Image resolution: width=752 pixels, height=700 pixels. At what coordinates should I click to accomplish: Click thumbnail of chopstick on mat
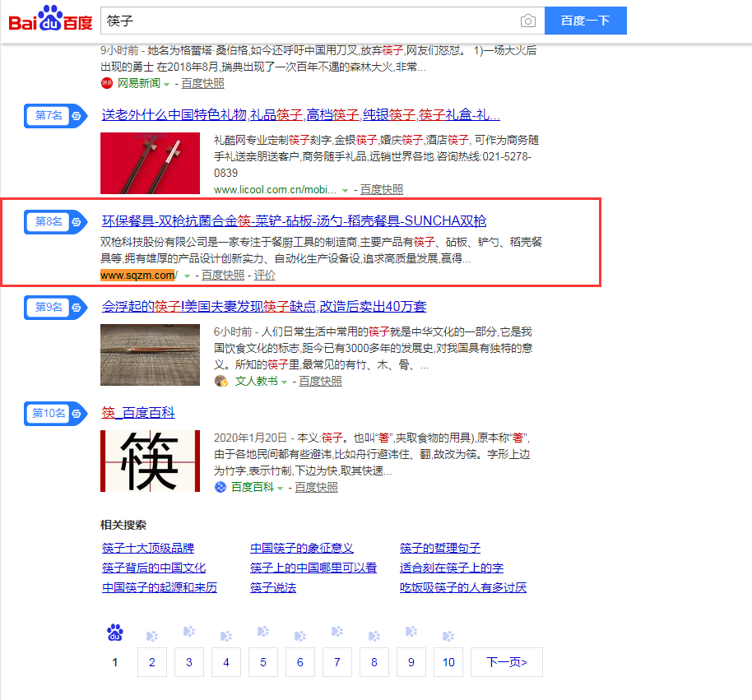pos(150,355)
